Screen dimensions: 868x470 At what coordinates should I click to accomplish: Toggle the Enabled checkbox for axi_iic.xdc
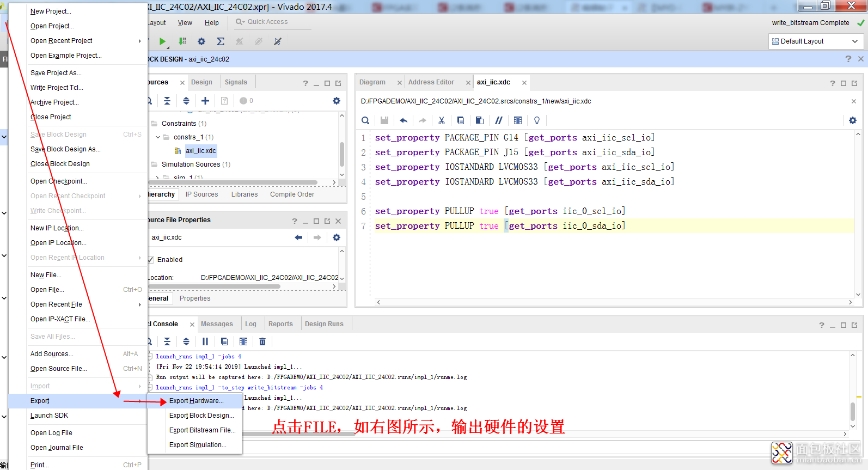click(x=150, y=260)
